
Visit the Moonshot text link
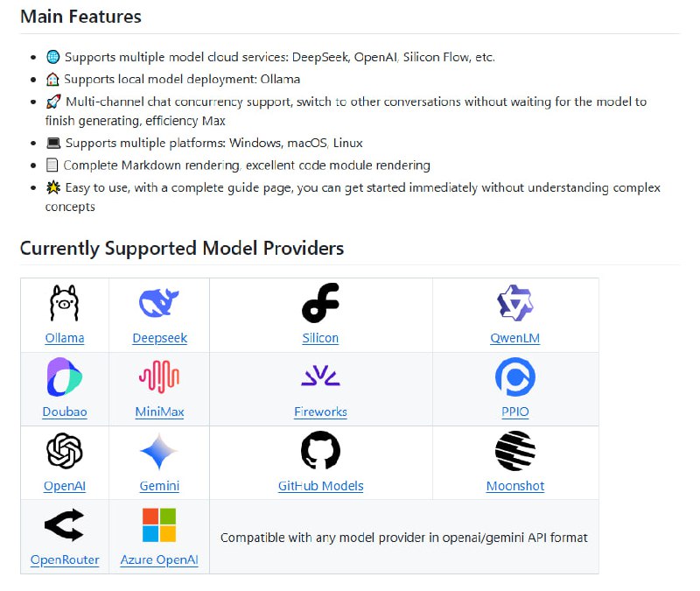[x=514, y=486]
